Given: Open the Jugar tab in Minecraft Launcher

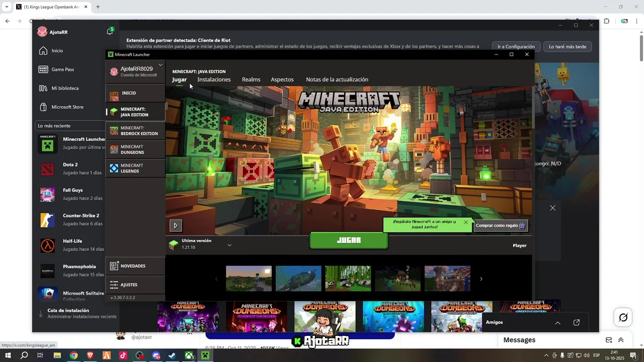Looking at the screenshot, I should click(179, 79).
